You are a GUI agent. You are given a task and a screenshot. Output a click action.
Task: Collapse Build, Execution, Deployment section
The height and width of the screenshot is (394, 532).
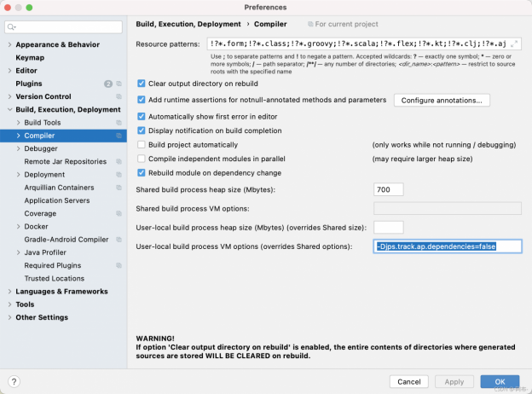click(9, 109)
